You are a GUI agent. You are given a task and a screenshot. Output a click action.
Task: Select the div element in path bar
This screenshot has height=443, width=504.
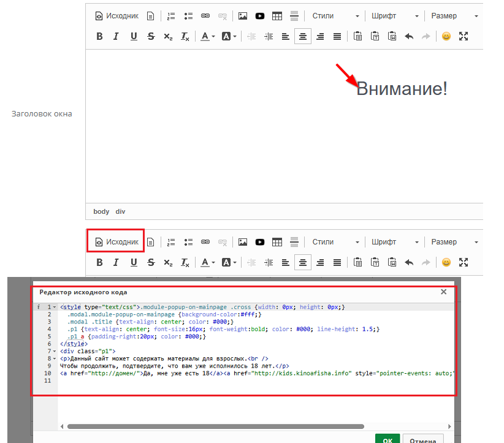(120, 211)
